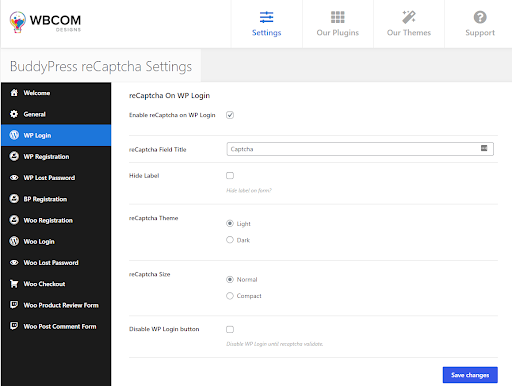Toggle Enable reCaptcha on WP Login checkbox

pyautogui.click(x=230, y=115)
